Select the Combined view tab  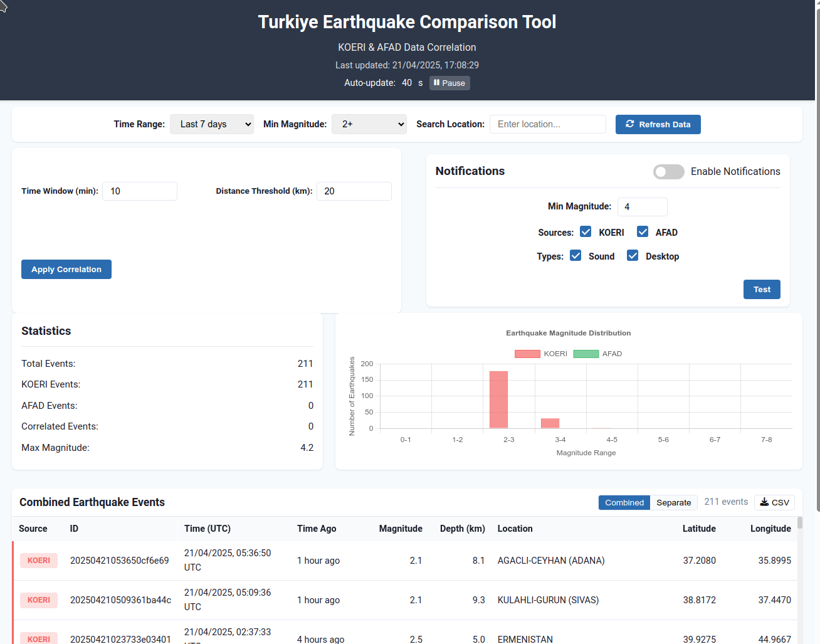pyautogui.click(x=624, y=502)
